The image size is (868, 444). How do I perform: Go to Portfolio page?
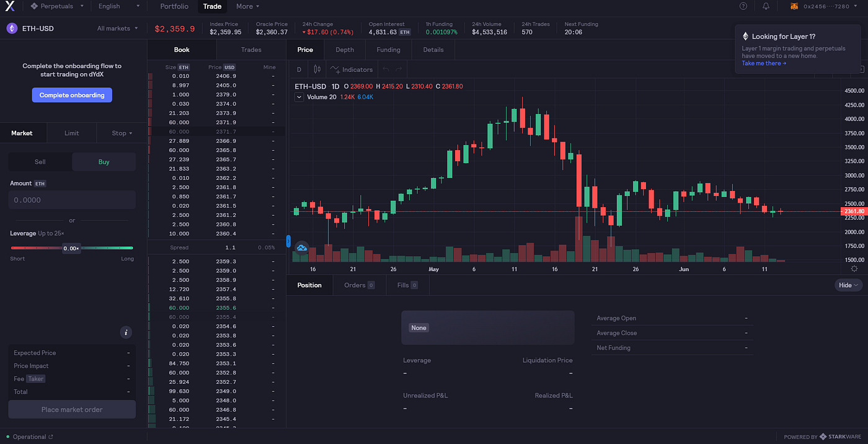point(174,6)
